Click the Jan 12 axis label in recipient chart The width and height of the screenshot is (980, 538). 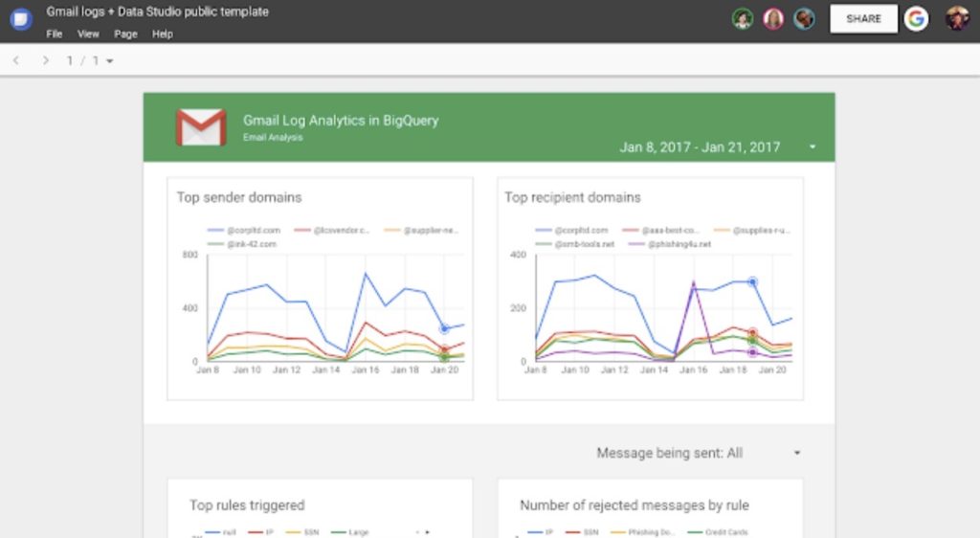(x=614, y=370)
